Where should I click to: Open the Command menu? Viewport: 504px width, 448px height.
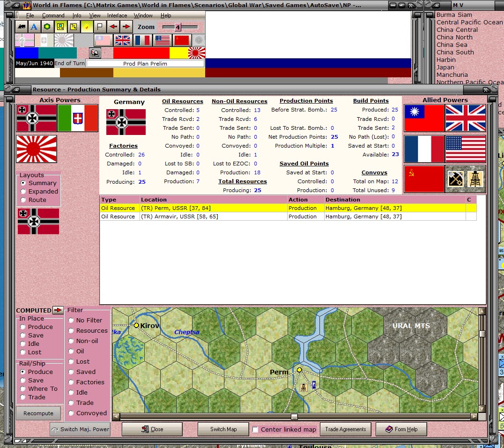coord(53,15)
